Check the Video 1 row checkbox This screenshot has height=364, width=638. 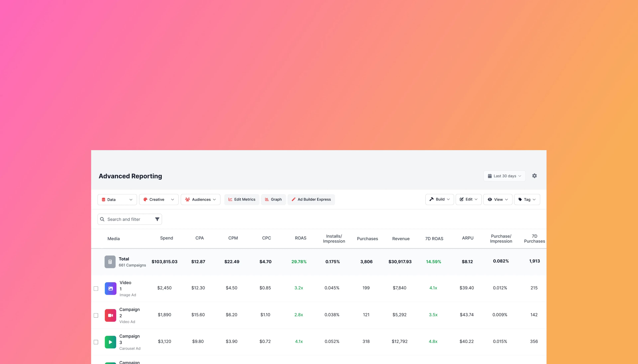96,288
